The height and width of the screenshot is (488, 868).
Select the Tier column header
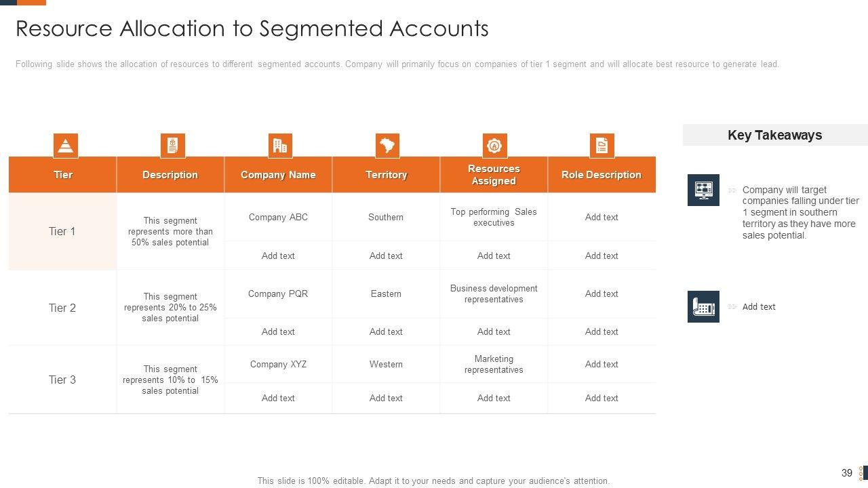(x=62, y=175)
